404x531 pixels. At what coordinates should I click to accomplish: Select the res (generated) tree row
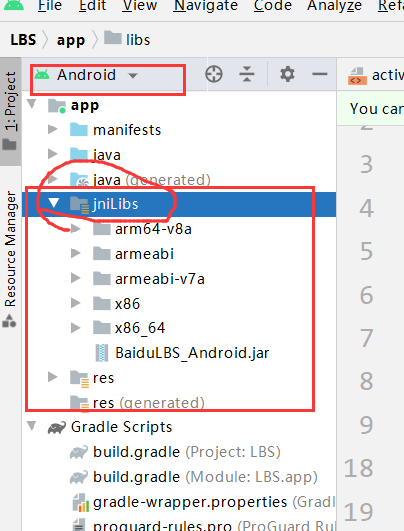tap(179, 402)
